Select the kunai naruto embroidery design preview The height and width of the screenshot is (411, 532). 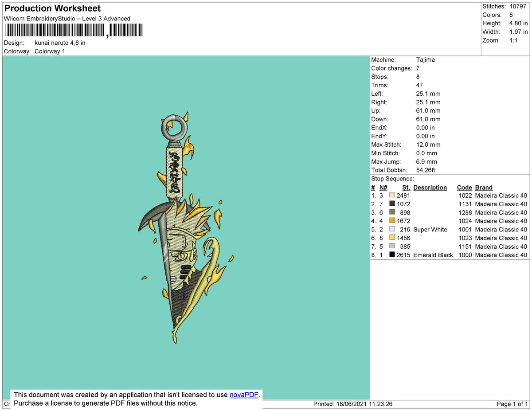[186, 228]
